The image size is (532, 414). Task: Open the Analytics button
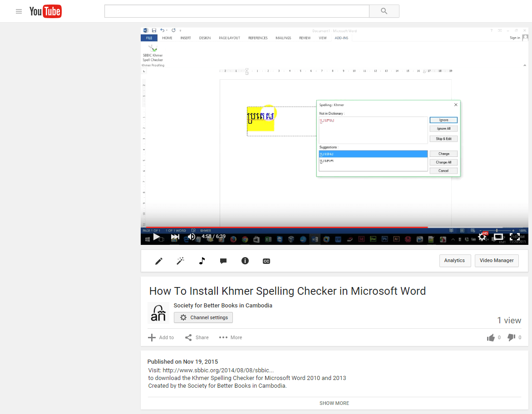click(455, 260)
